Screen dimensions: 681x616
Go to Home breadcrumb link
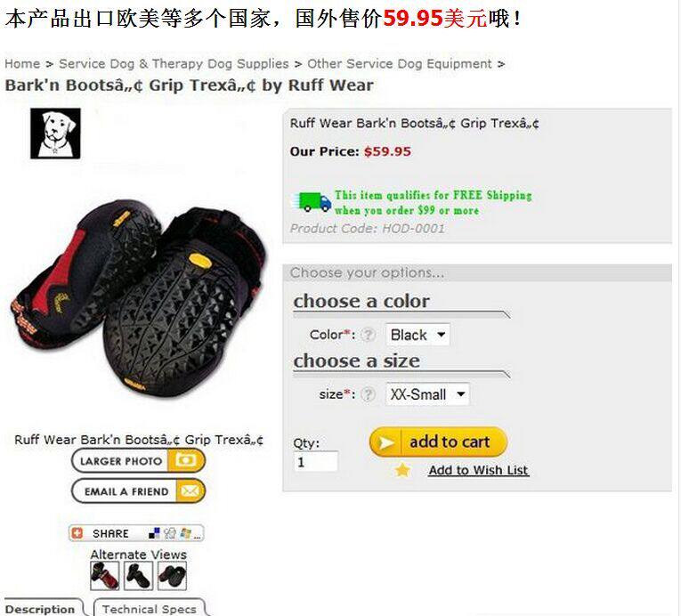(x=22, y=64)
